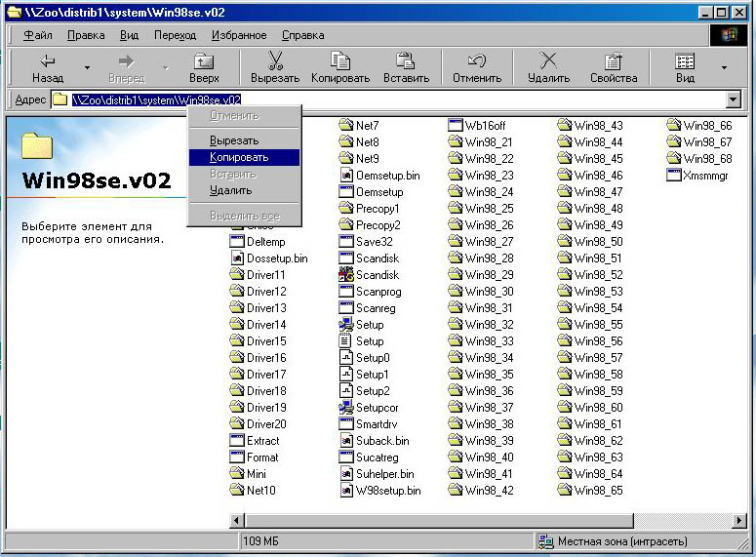Image resolution: width=756 pixels, height=557 pixels.
Task: Click the Копировать toolbar button
Action: pyautogui.click(x=340, y=67)
